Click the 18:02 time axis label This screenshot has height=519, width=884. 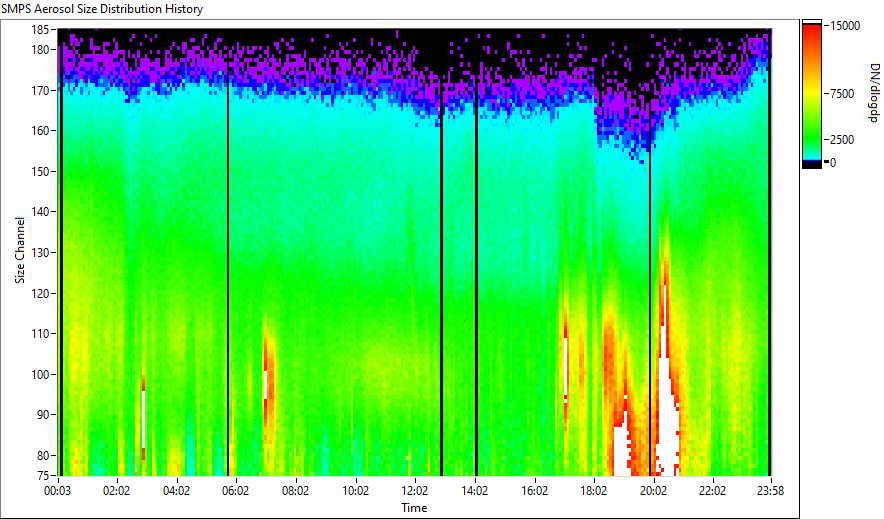coord(594,491)
